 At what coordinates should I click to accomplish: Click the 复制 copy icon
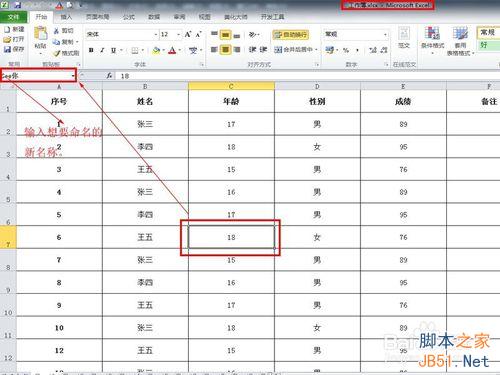[x=56, y=42]
